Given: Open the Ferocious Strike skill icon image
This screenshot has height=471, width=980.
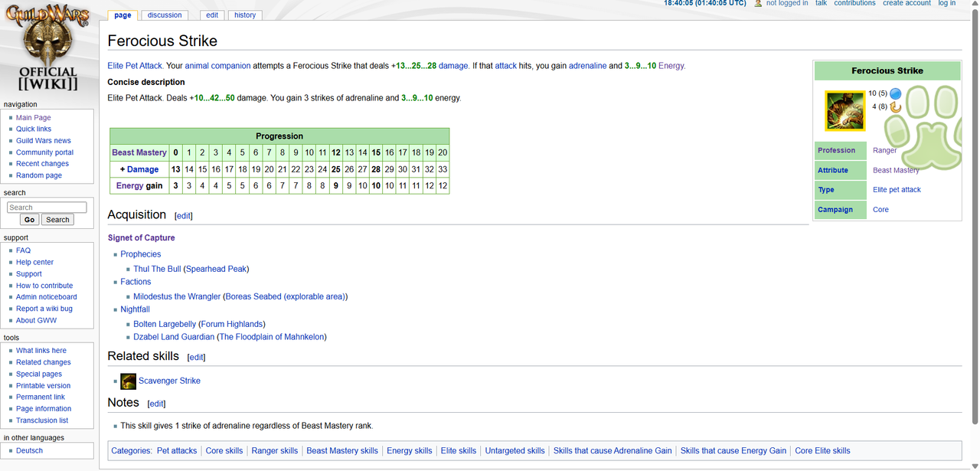Looking at the screenshot, I should click(x=844, y=110).
